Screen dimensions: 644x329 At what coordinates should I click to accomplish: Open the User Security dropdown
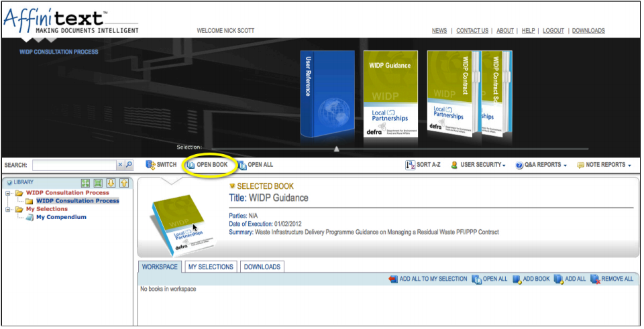478,165
